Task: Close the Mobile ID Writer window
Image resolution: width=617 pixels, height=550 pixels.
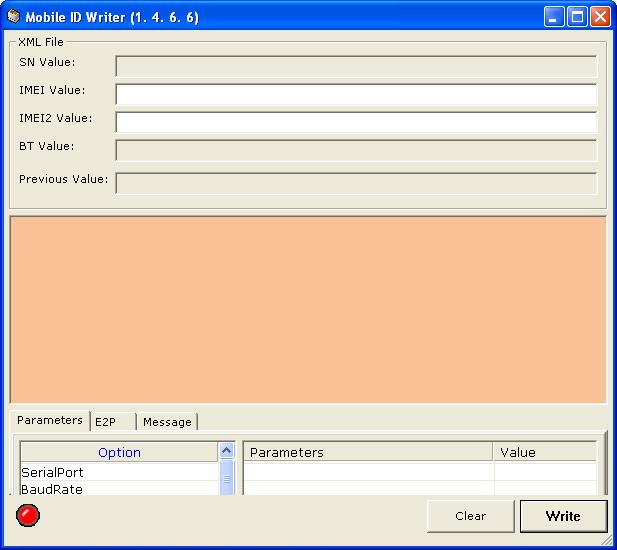Action: coord(600,17)
